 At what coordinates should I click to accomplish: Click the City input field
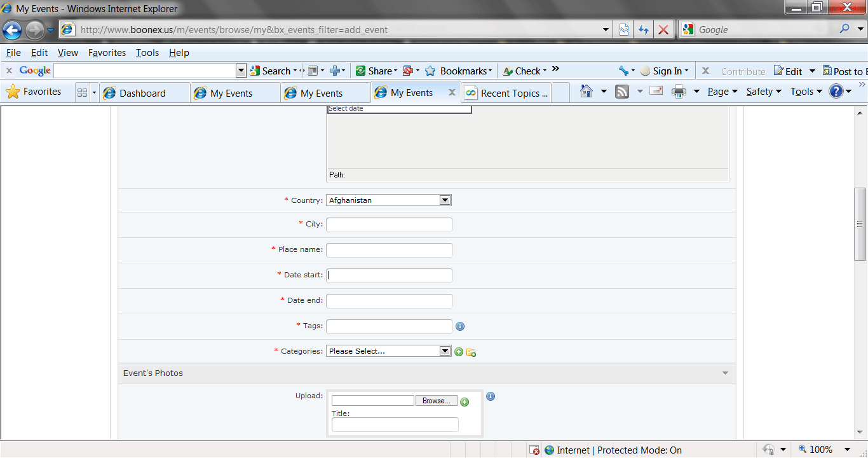pyautogui.click(x=389, y=225)
